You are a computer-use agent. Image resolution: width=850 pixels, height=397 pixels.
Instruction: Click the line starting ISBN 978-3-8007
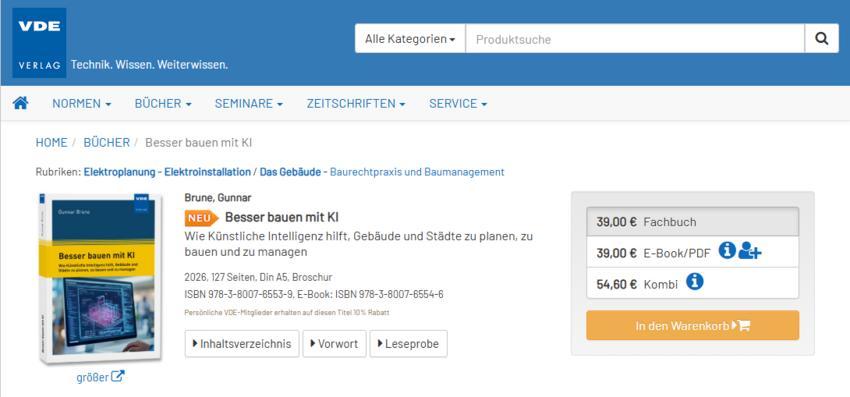click(314, 294)
